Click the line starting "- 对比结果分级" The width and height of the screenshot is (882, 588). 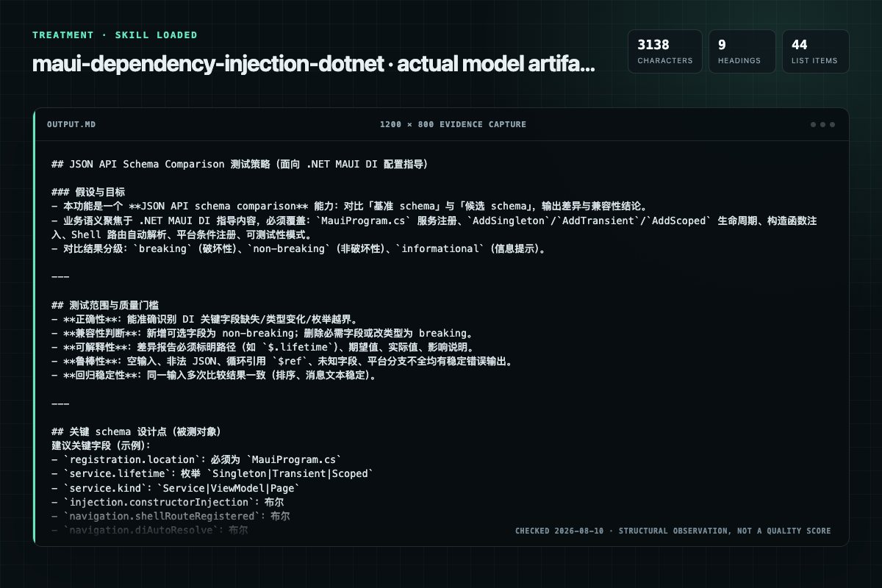[301, 248]
